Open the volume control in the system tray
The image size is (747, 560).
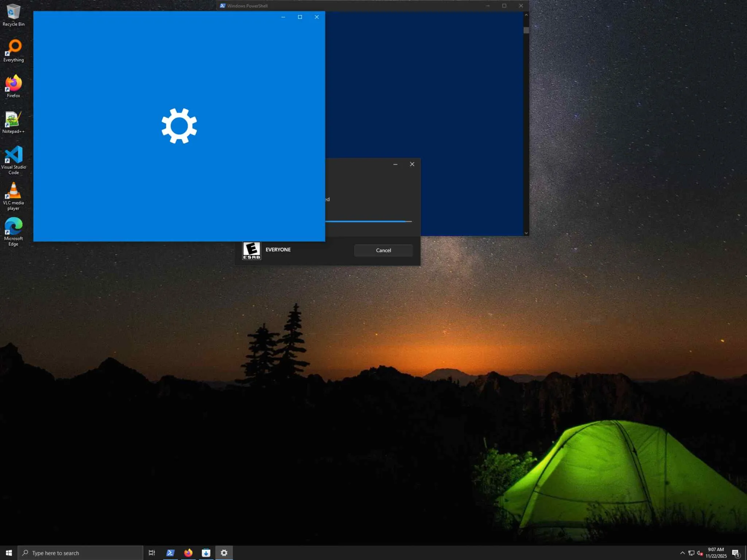[700, 553]
